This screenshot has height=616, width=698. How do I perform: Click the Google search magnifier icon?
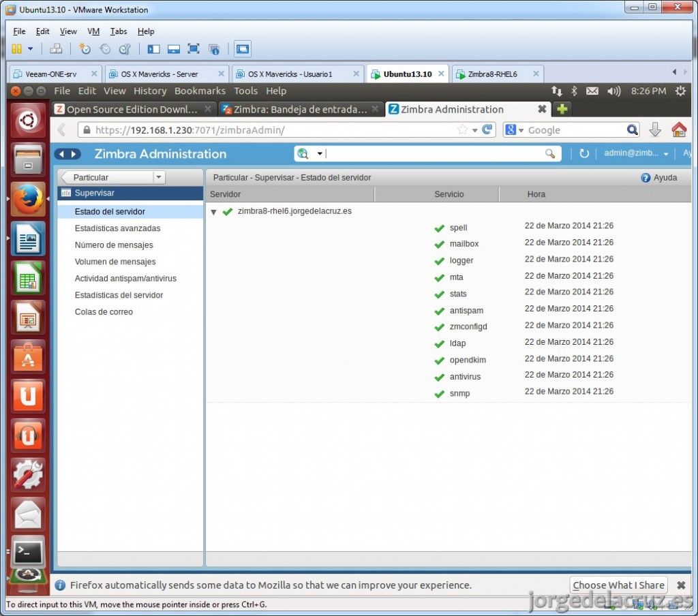pyautogui.click(x=632, y=130)
